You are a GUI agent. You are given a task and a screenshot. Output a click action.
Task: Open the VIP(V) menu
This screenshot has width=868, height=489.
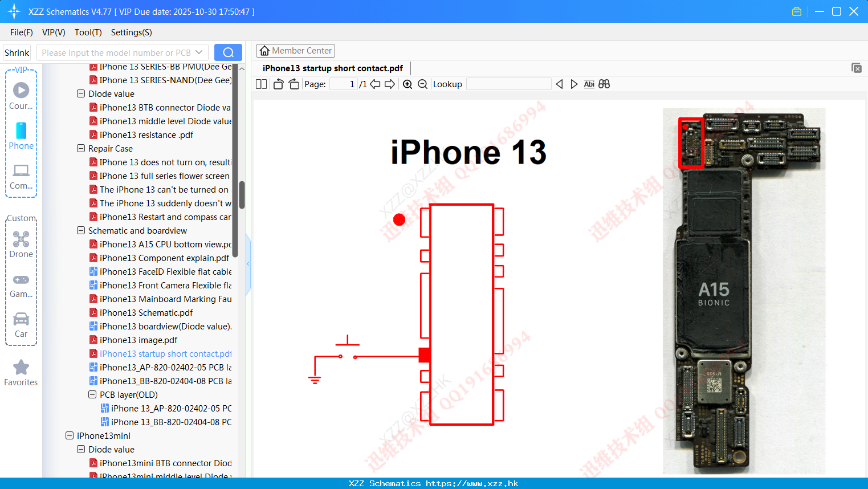point(54,32)
